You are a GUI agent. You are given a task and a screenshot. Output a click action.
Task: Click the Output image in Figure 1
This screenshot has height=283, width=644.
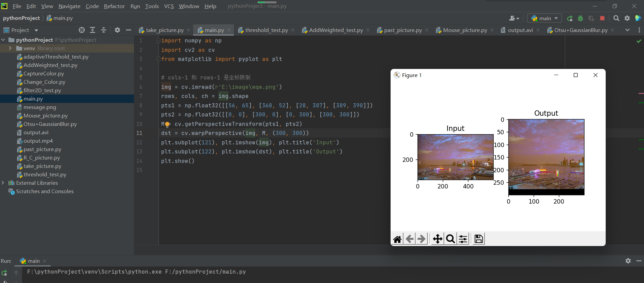(546, 157)
